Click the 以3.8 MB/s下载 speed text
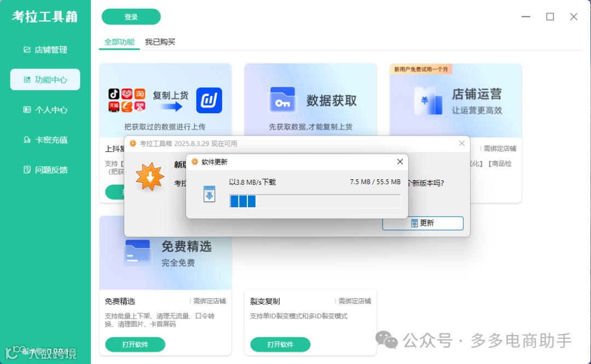The height and width of the screenshot is (364, 591). (252, 182)
